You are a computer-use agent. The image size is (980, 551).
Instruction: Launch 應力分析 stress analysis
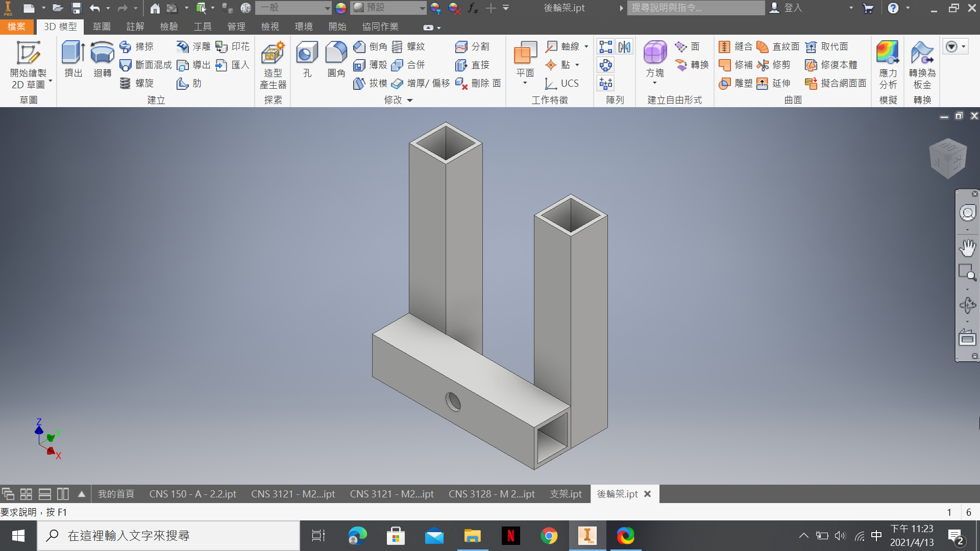888,65
